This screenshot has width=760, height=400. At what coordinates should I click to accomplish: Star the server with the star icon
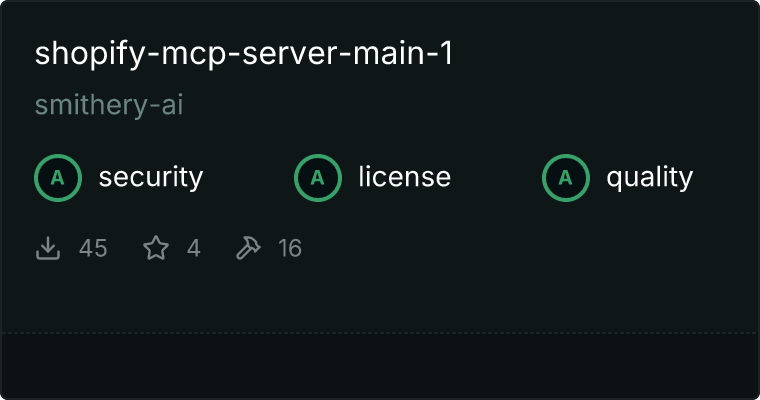(156, 248)
